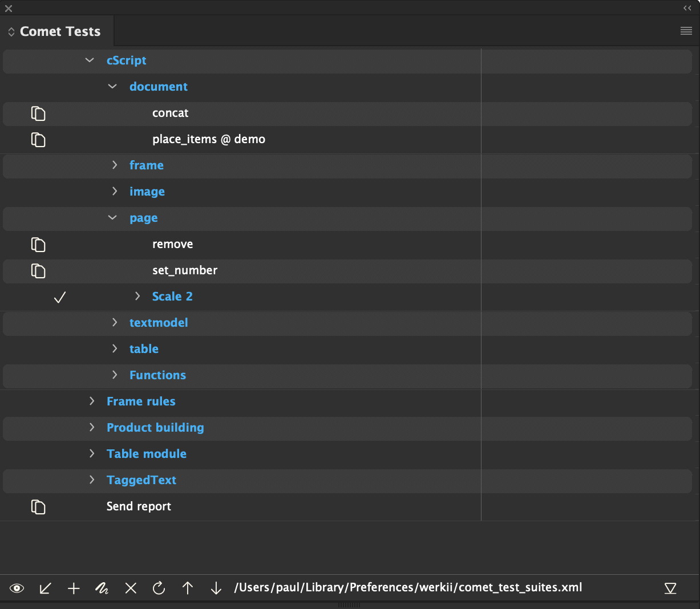700x609 pixels.
Task: Click the script icon beside remove
Action: pos(38,245)
